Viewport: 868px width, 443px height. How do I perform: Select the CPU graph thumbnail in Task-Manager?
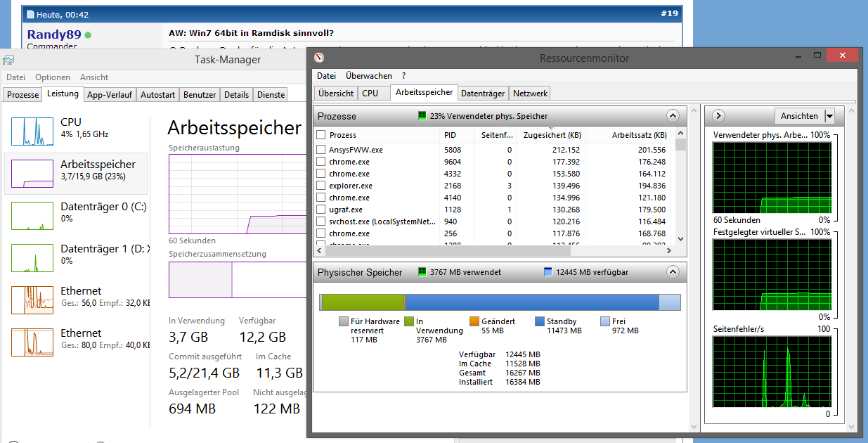tap(32, 131)
